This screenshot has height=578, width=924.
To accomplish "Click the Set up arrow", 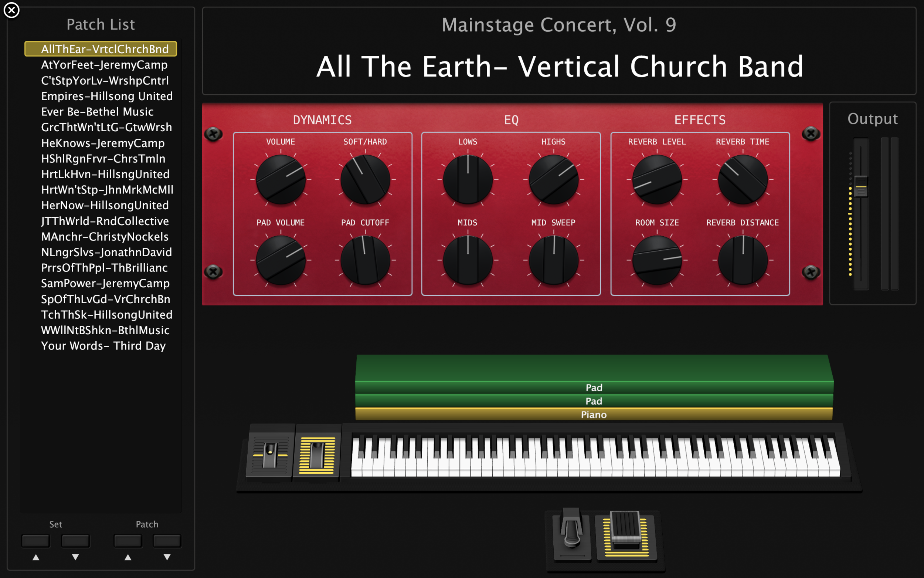I will point(36,557).
